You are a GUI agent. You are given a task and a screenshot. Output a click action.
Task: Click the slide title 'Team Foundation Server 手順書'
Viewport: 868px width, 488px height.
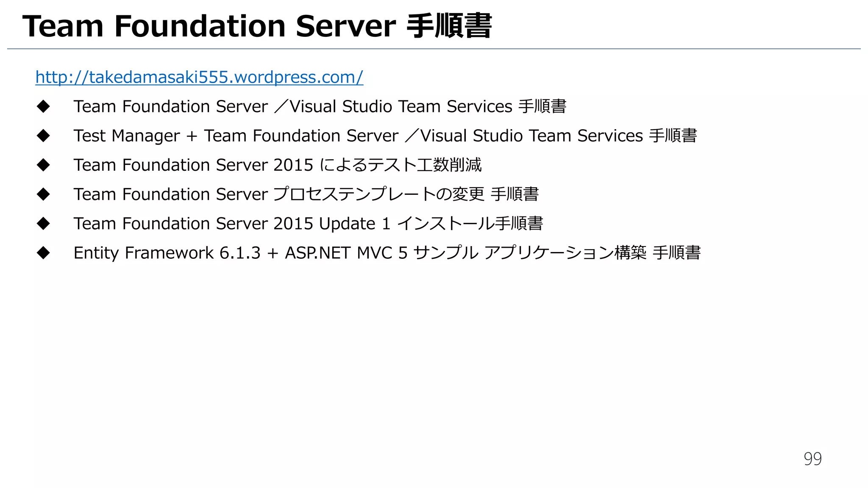pos(257,26)
